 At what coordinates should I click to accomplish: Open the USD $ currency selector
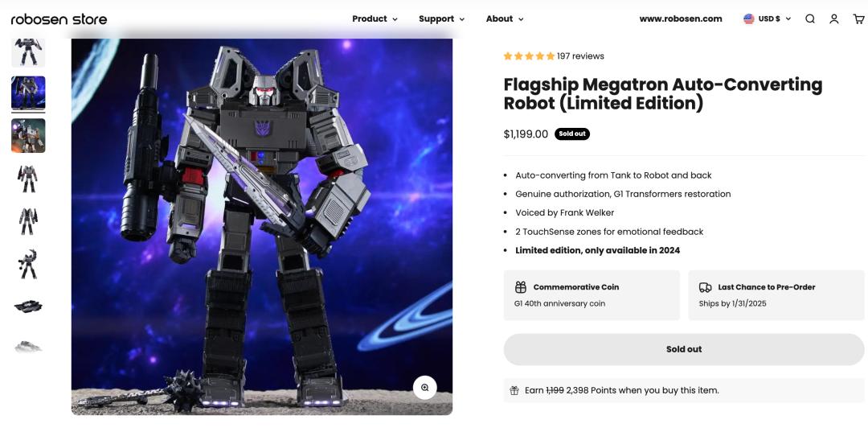pos(768,19)
